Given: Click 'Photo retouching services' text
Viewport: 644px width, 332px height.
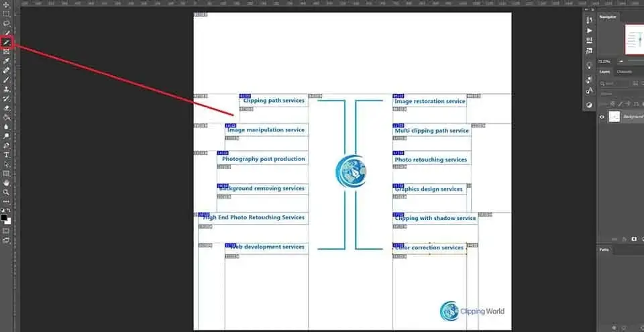Looking at the screenshot, I should (431, 160).
